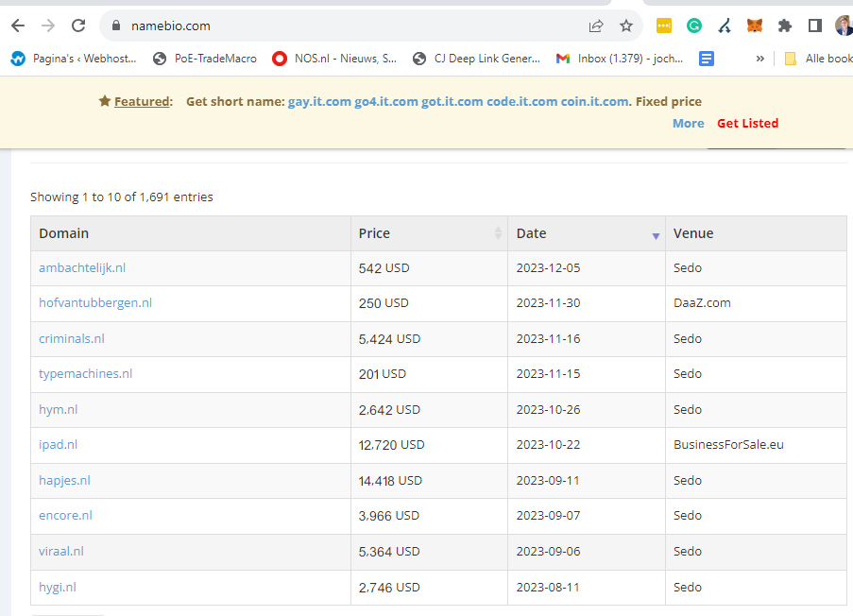Click the site lock security icon
This screenshot has width=853, height=616.
pyautogui.click(x=116, y=26)
